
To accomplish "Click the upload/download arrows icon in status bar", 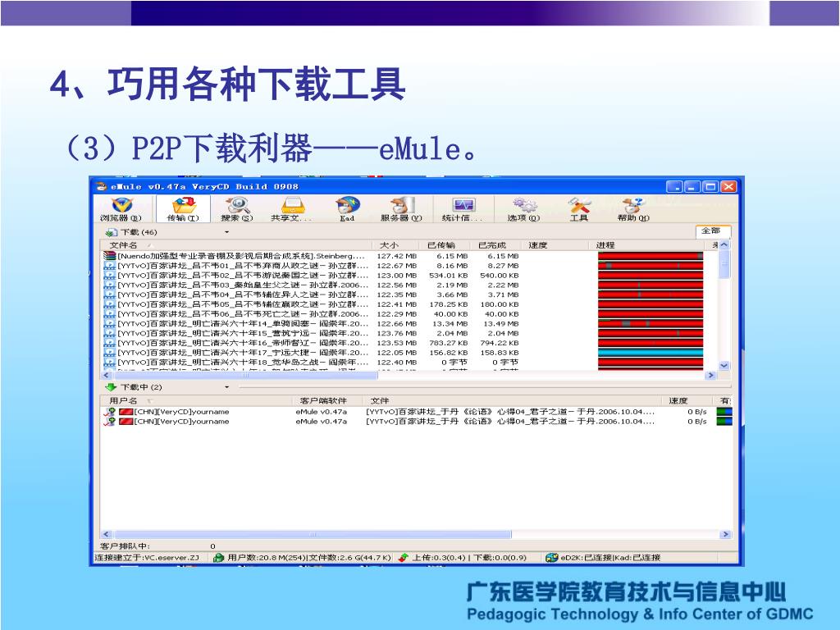I will pos(404,558).
